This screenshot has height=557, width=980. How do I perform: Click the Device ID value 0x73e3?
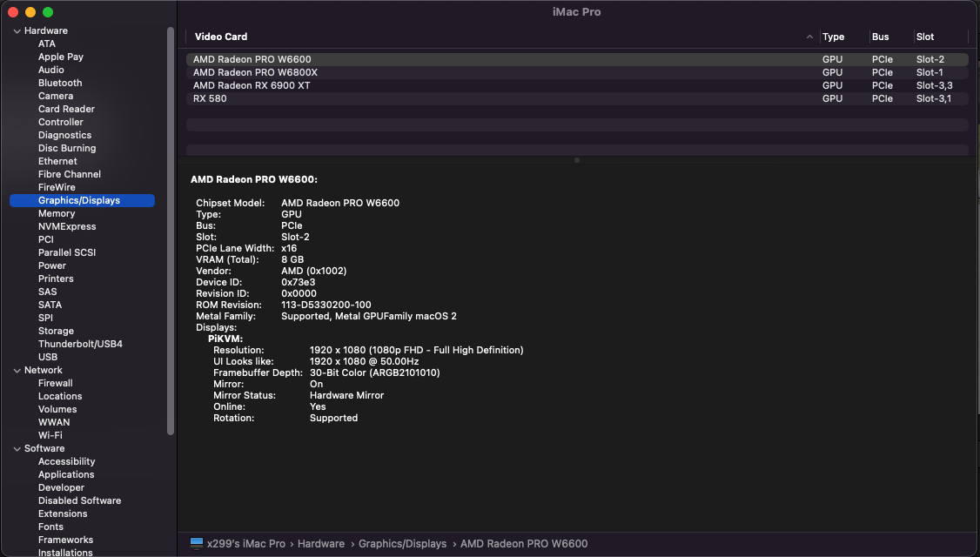point(299,283)
